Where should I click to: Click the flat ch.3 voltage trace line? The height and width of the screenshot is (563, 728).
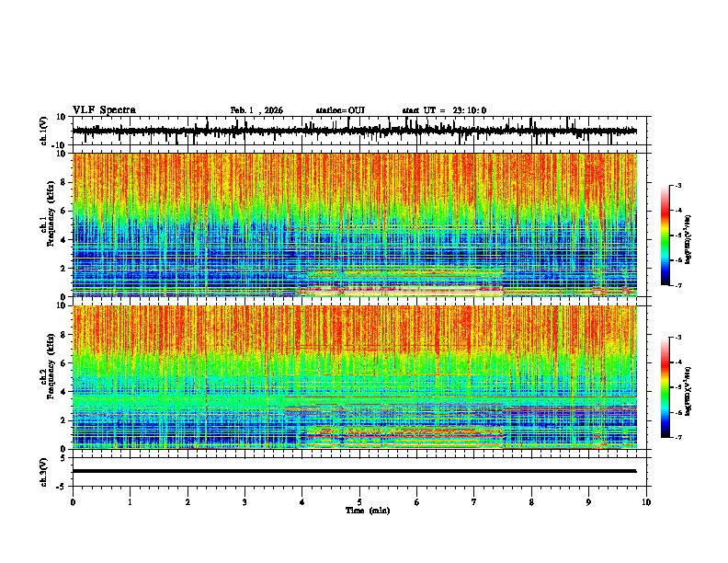[x=354, y=471]
